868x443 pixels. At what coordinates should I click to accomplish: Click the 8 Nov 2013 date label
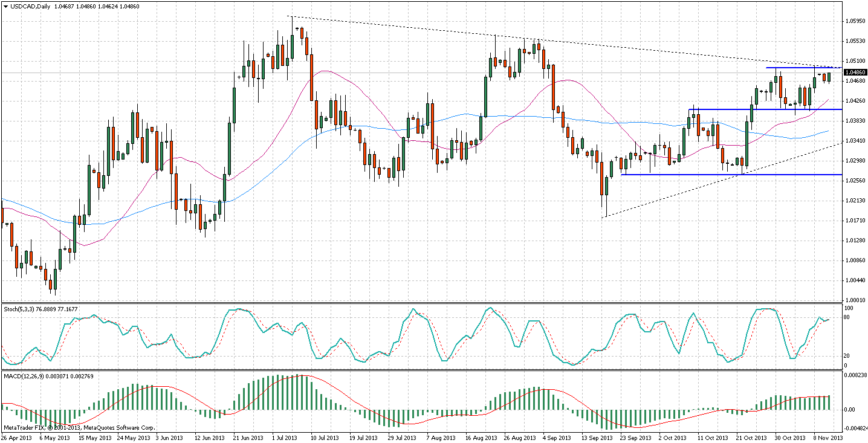(824, 437)
